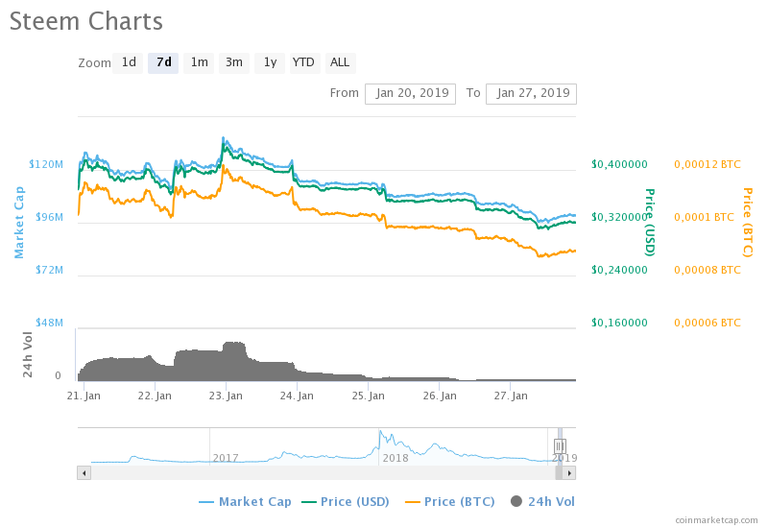768x528 pixels.
Task: Click the $0,240000 price axis value
Action: point(619,270)
